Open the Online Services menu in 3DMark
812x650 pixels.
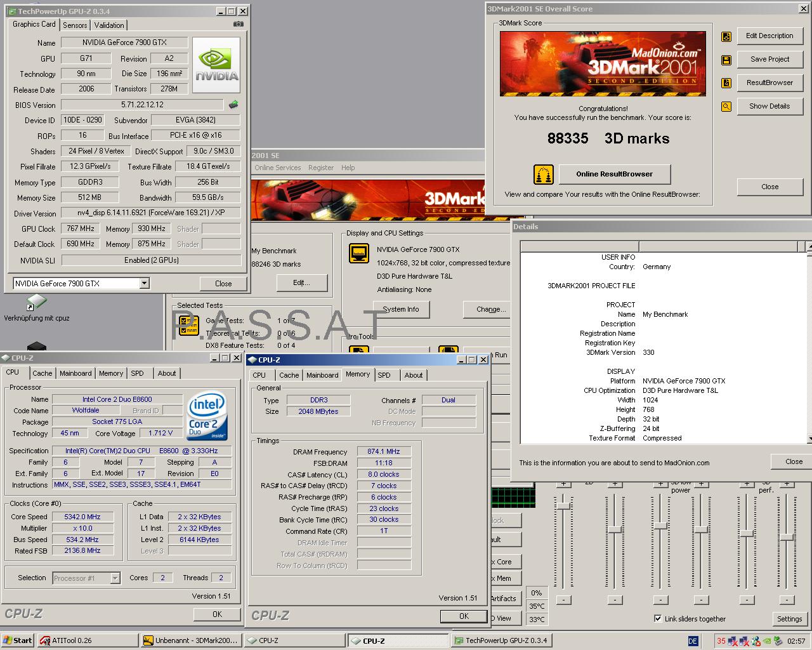pyautogui.click(x=278, y=168)
